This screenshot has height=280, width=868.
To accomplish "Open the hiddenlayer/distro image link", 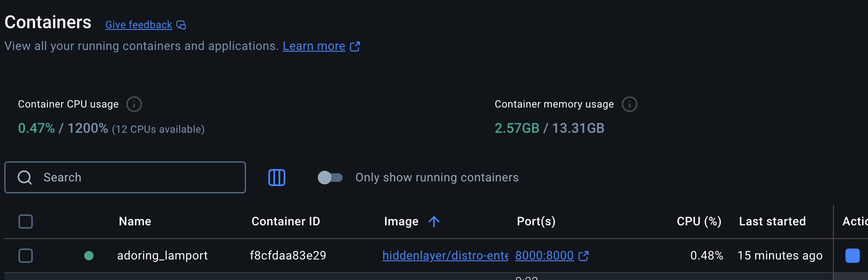I will point(445,256).
